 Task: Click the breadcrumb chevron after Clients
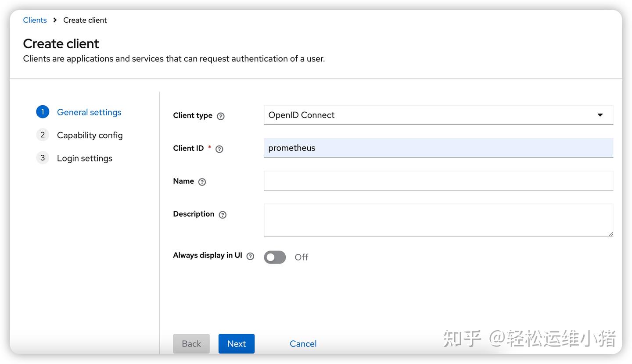pyautogui.click(x=54, y=20)
